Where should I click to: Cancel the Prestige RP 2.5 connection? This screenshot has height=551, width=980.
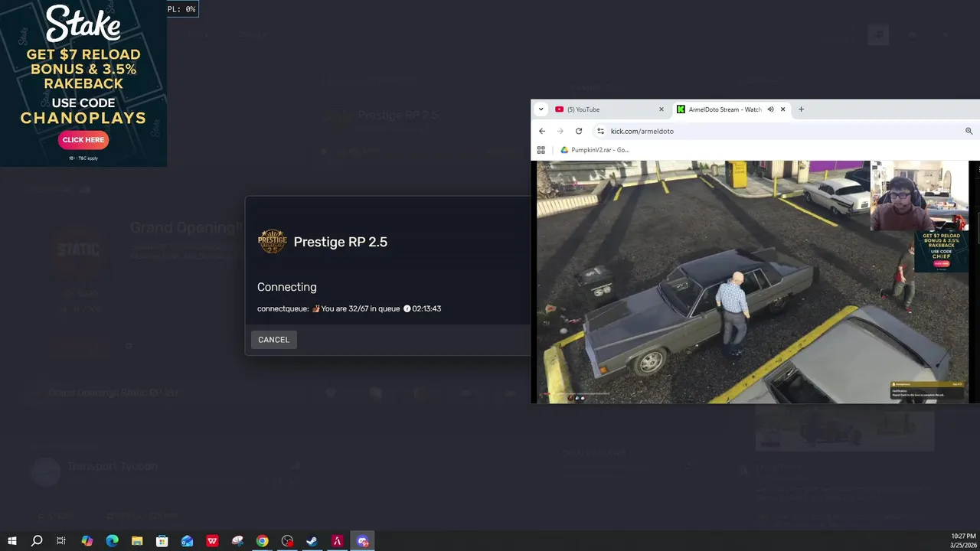tap(273, 340)
